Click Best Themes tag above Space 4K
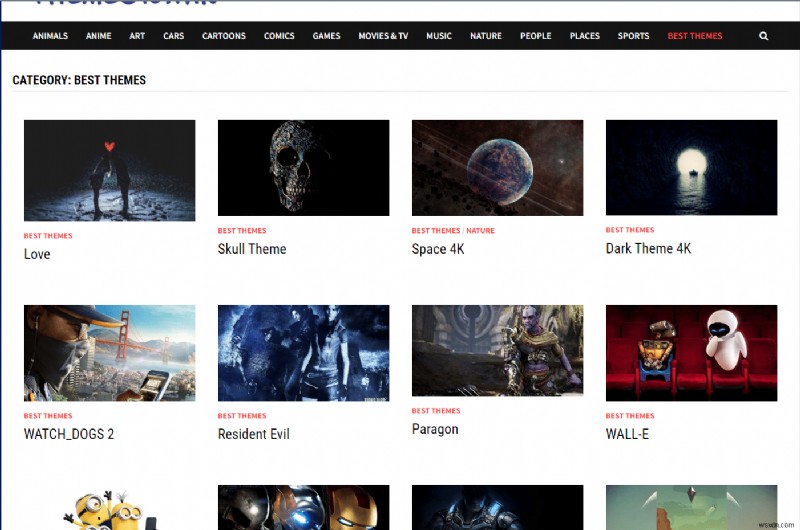The image size is (800, 530). click(436, 231)
